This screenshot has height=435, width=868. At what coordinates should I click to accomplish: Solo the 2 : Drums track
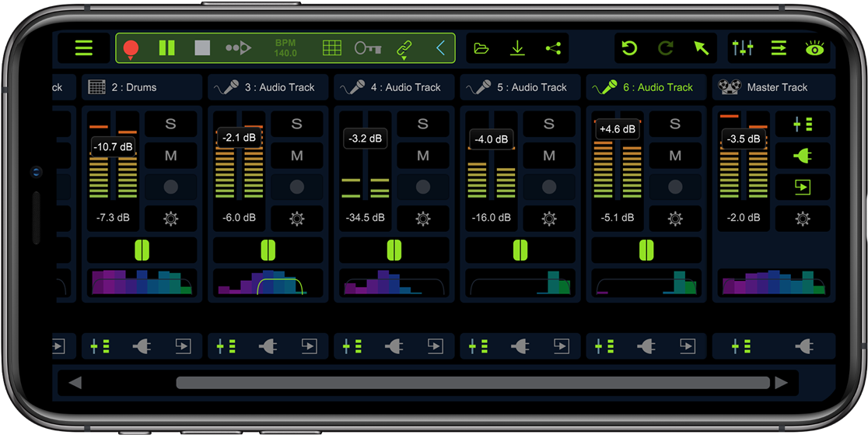171,124
